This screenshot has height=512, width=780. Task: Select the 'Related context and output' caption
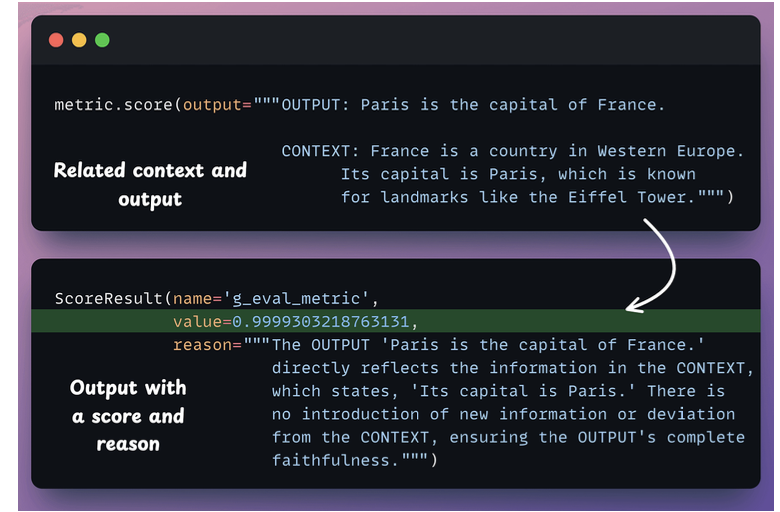pos(150,184)
